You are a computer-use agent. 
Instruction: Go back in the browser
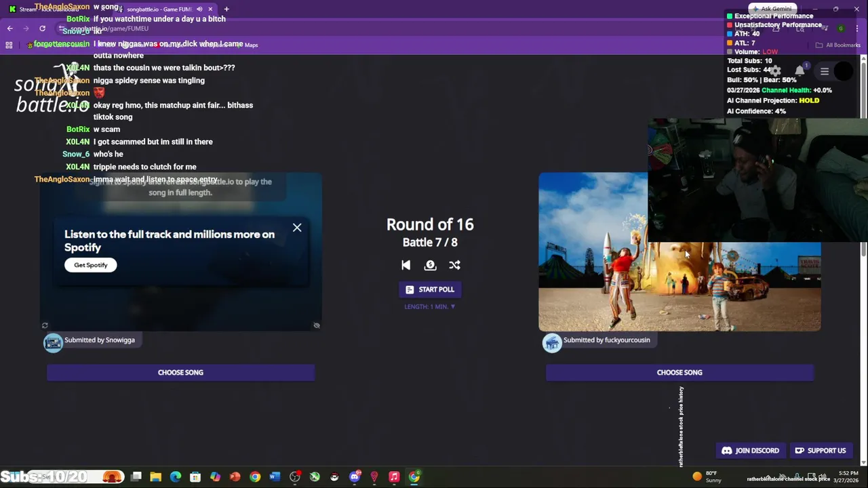(9, 28)
